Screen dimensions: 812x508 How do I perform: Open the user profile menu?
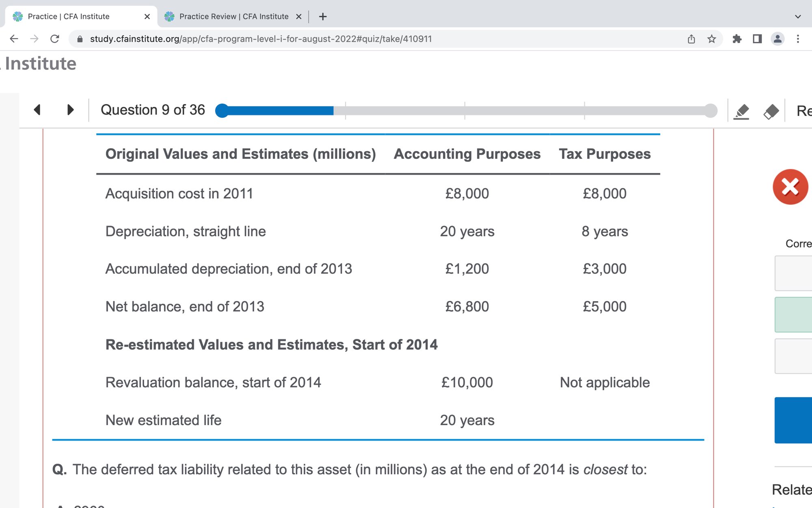pos(777,39)
